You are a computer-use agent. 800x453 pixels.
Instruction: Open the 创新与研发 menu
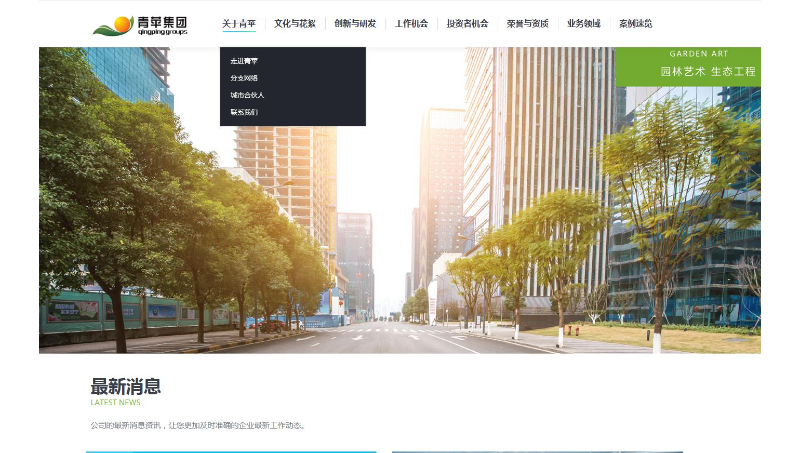[355, 23]
